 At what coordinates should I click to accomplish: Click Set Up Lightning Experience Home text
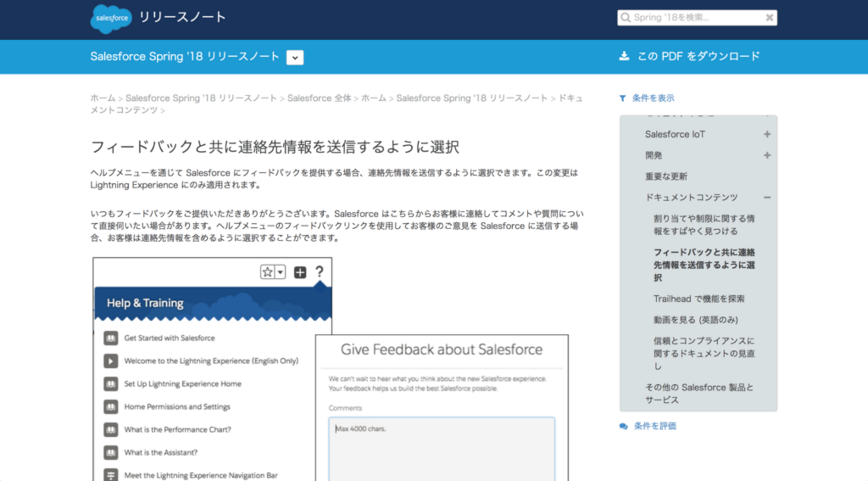pos(183,384)
